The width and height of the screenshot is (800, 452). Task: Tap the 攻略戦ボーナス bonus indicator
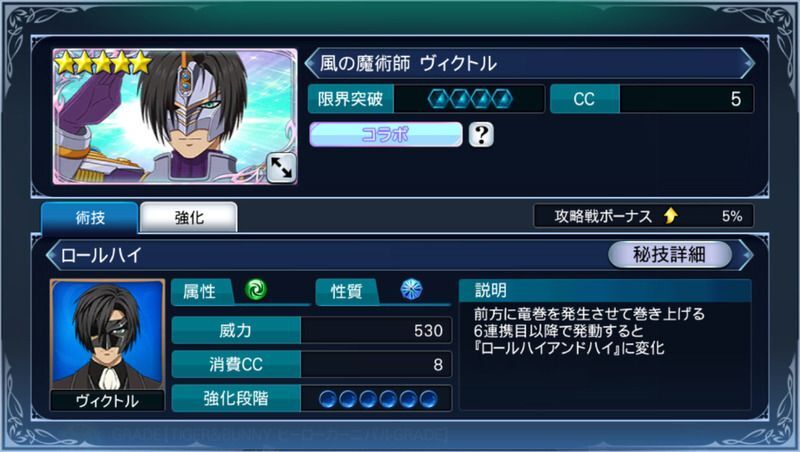(643, 216)
